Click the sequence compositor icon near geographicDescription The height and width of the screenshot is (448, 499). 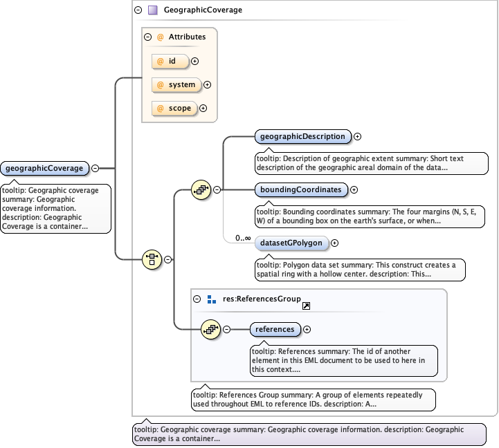[200, 189]
